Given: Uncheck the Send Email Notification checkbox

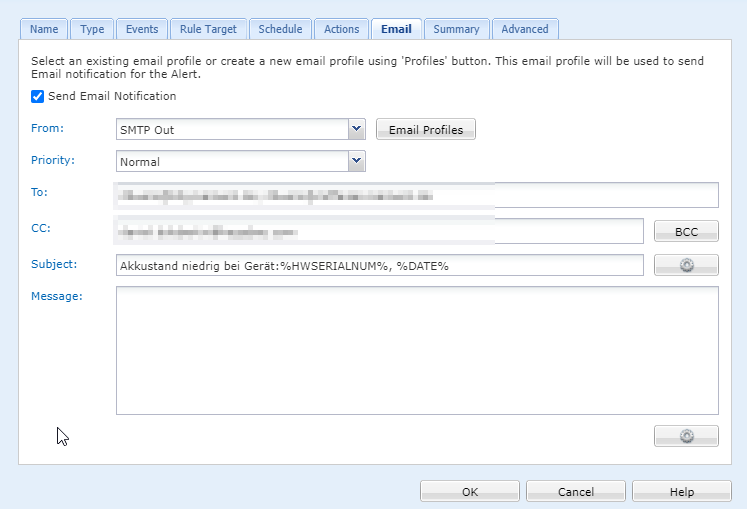Looking at the screenshot, I should [x=38, y=97].
